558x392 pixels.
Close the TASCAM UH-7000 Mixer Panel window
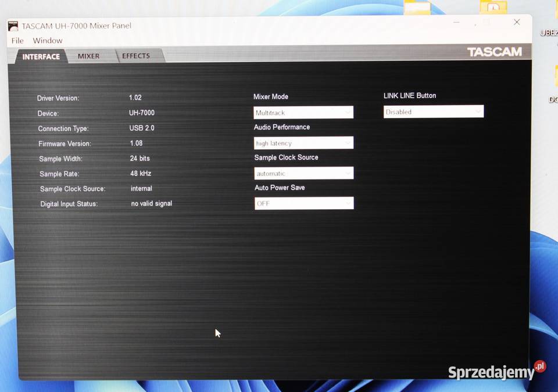pyautogui.click(x=517, y=22)
